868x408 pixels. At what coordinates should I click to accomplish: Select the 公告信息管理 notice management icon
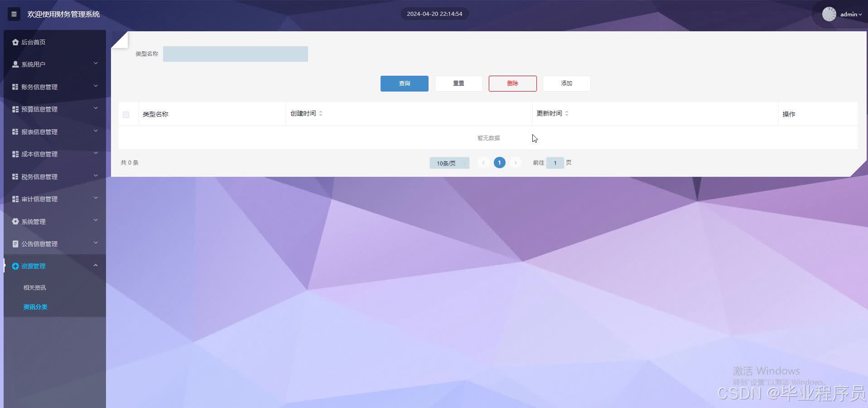pyautogui.click(x=15, y=243)
